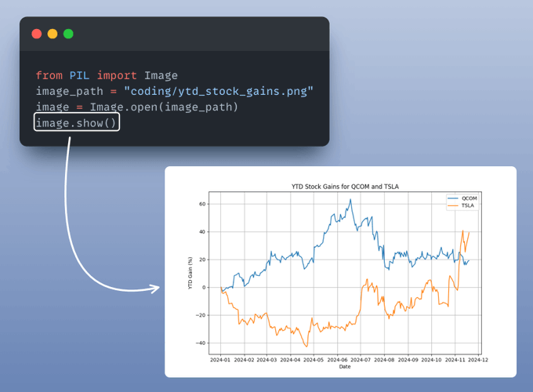Click the Image.open(image_path) code line
This screenshot has width=533, height=392.
click(136, 107)
